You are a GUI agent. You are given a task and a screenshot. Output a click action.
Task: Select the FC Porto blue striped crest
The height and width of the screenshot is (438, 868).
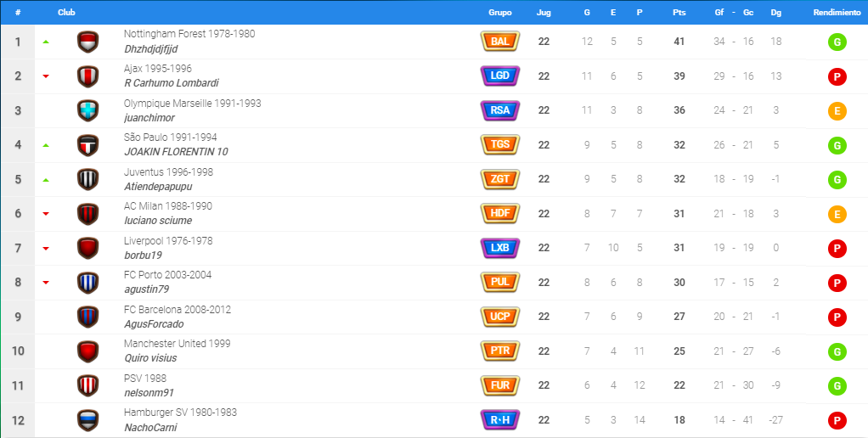pyautogui.click(x=87, y=283)
